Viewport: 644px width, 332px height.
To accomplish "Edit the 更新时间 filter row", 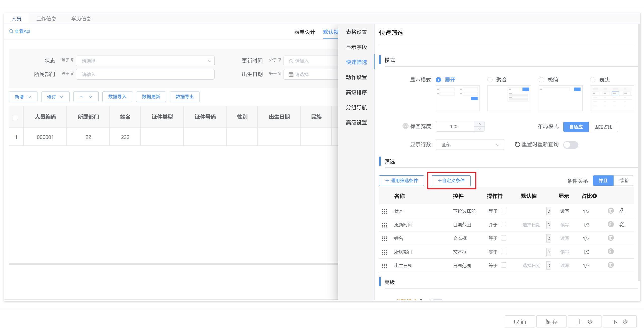I will pos(622,224).
